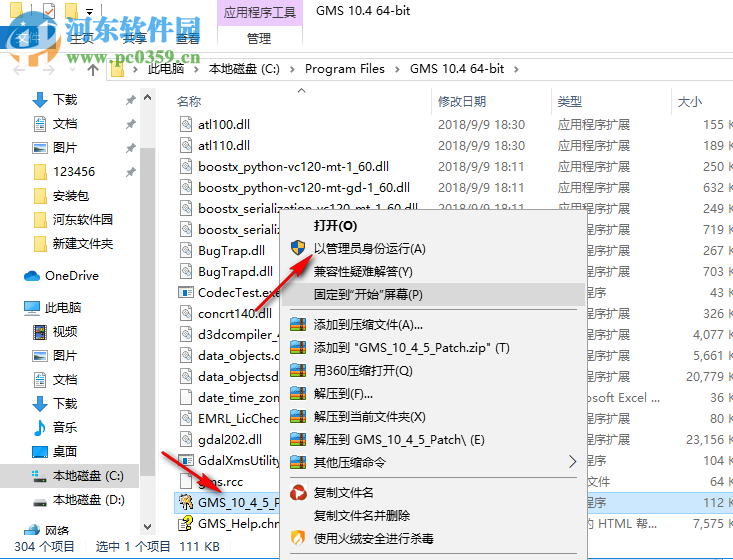This screenshot has width=733, height=560.
Task: Click the GdalXmsUtility application icon
Action: point(186,460)
